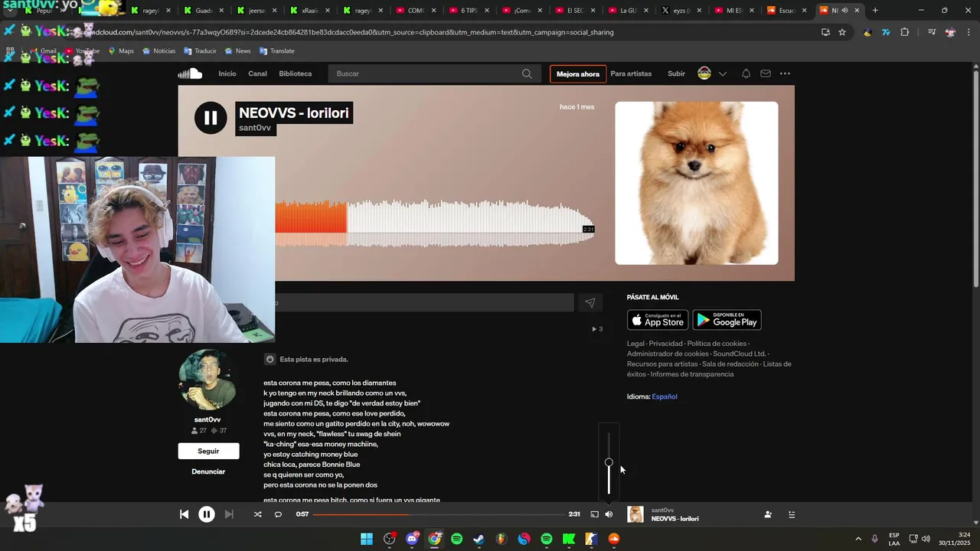
Task: Skip to the next track
Action: click(x=229, y=514)
